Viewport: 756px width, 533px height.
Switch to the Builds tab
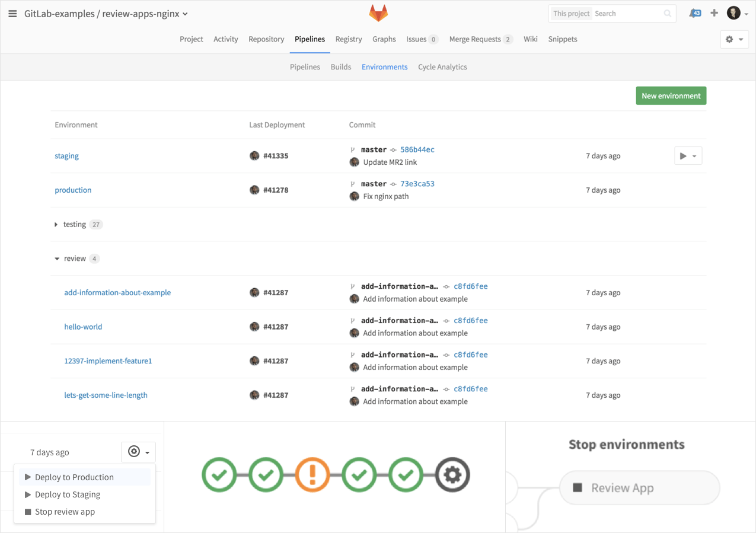point(341,66)
